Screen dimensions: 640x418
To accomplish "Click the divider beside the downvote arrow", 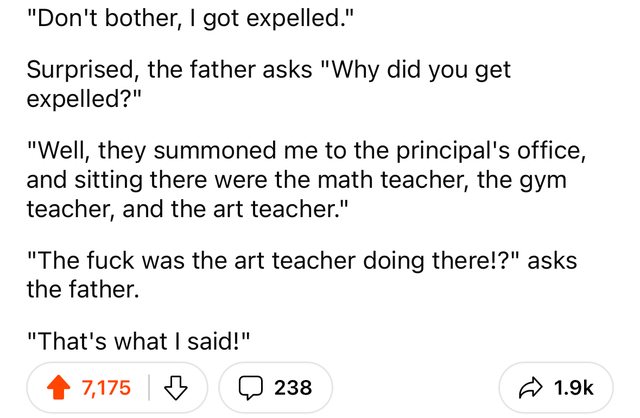I will 151,387.
